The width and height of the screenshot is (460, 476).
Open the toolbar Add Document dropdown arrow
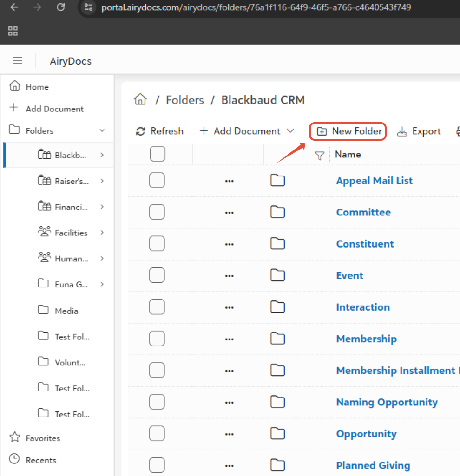point(290,131)
